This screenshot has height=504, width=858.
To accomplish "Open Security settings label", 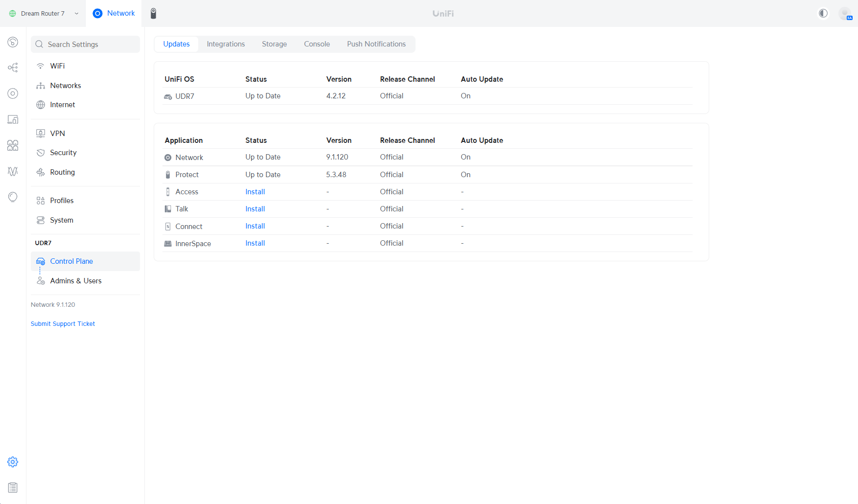I will point(63,153).
